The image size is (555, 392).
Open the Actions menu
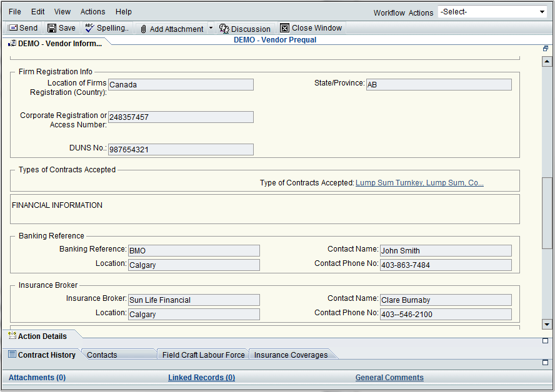92,12
